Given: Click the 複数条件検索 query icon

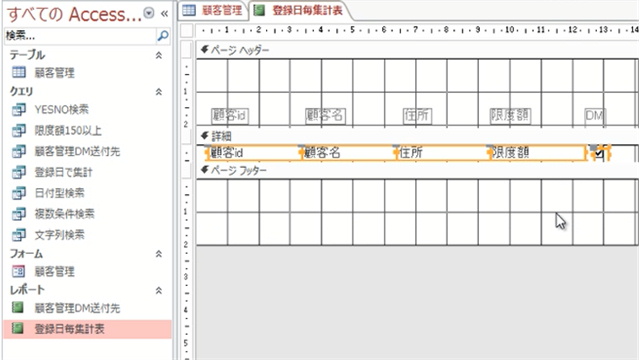Looking at the screenshot, I should coord(19,214).
